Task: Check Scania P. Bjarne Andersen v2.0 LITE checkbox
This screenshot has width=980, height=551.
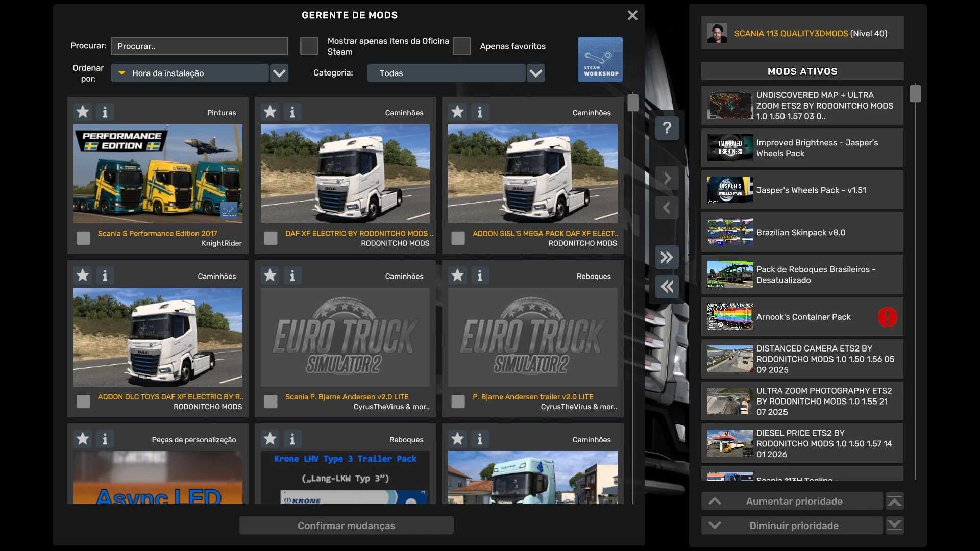Action: (271, 402)
